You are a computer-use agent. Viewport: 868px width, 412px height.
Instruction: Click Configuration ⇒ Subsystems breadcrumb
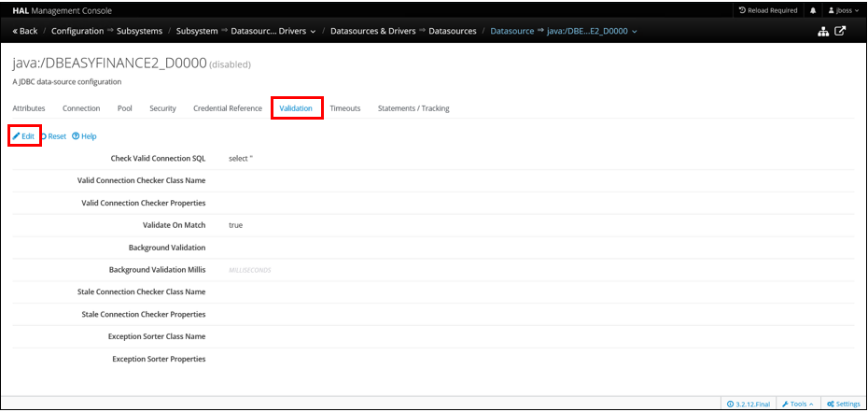(x=106, y=31)
